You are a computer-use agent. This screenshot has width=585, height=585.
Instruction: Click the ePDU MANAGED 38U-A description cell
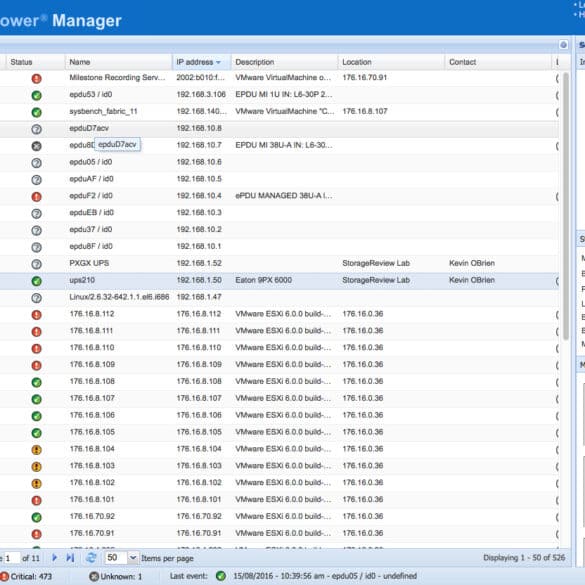click(284, 196)
